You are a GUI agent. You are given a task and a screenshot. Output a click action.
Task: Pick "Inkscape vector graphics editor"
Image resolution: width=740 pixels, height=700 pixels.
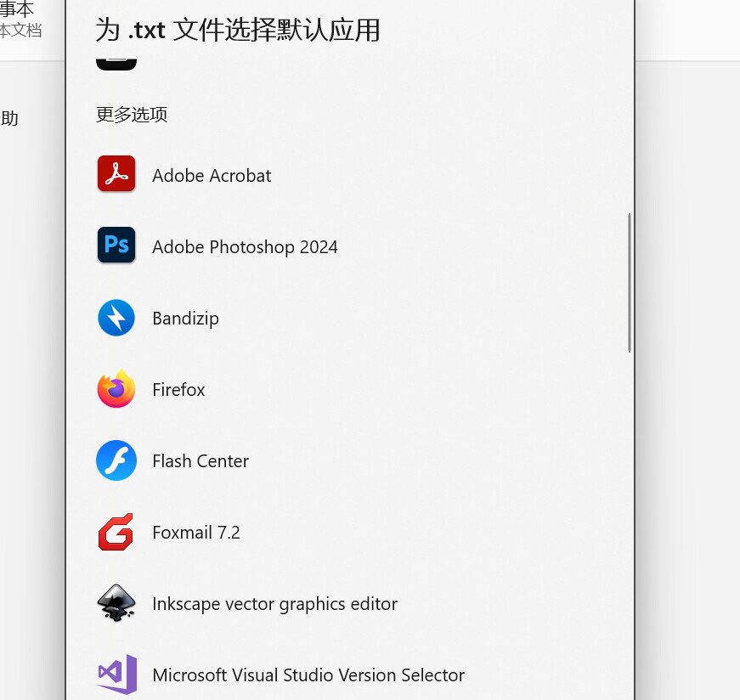click(x=350, y=603)
